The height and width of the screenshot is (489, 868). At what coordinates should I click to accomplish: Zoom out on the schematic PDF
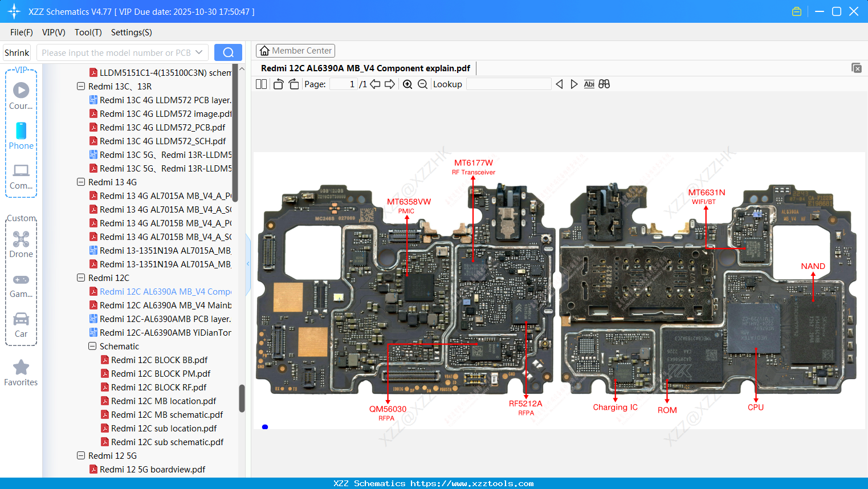[x=422, y=84]
